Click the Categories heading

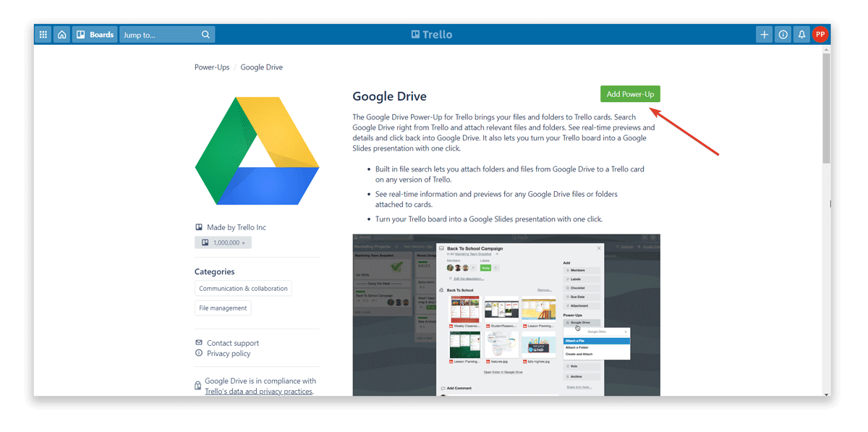click(215, 272)
